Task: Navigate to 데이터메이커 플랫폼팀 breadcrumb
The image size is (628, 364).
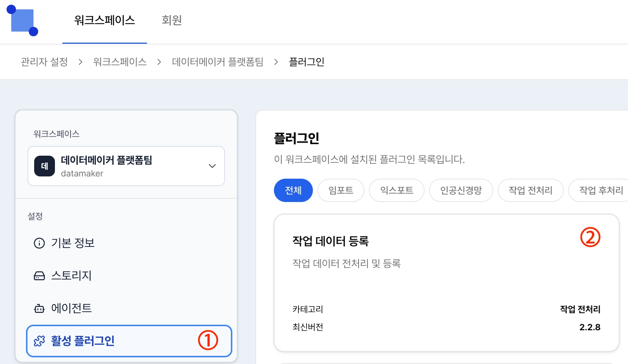Action: 217,62
